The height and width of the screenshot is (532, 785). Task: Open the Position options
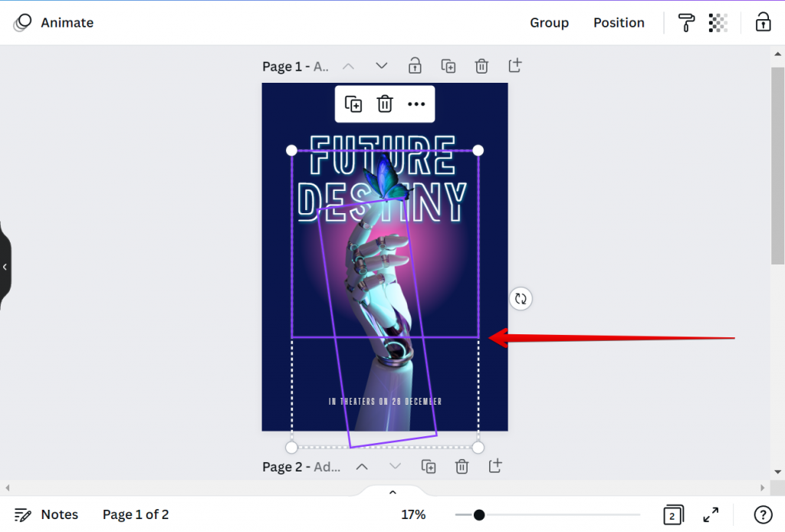pos(619,22)
